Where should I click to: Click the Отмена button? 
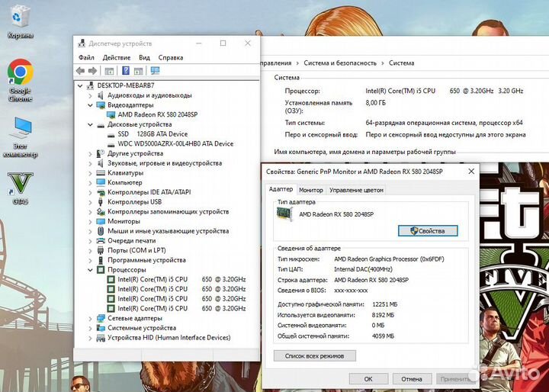click(412, 379)
